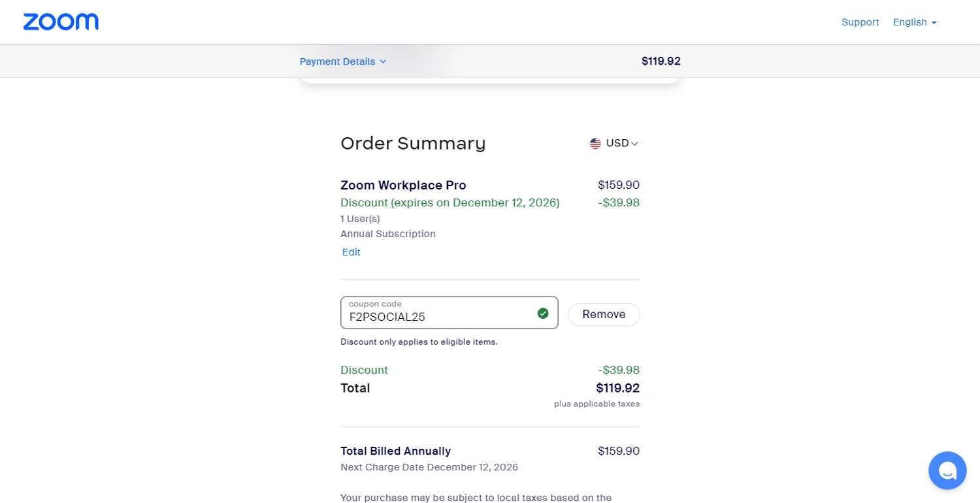The width and height of the screenshot is (980, 503).
Task: Click the Order Summary heading
Action: [413, 143]
